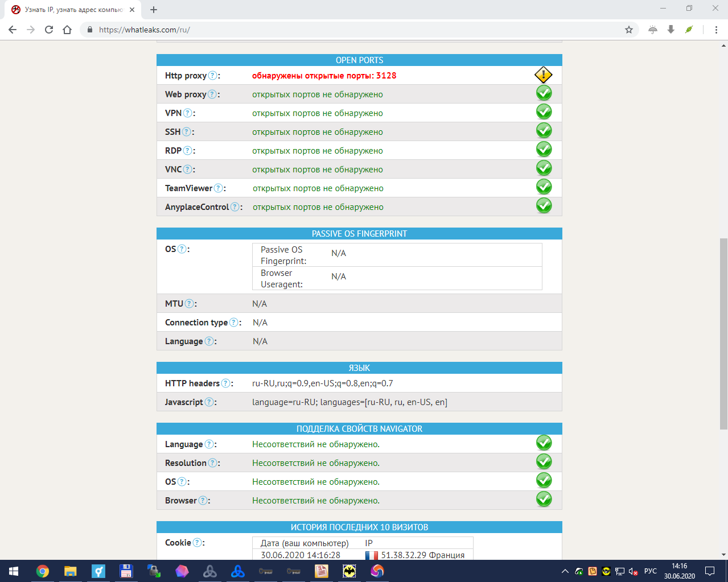Screen dimensions: 728x582
Task: Open the green leaf extension
Action: click(689, 30)
